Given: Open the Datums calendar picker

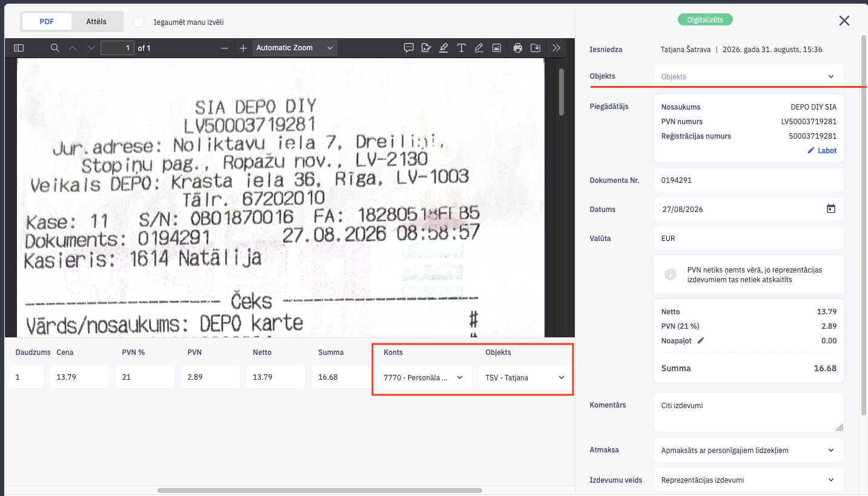Looking at the screenshot, I should click(831, 209).
